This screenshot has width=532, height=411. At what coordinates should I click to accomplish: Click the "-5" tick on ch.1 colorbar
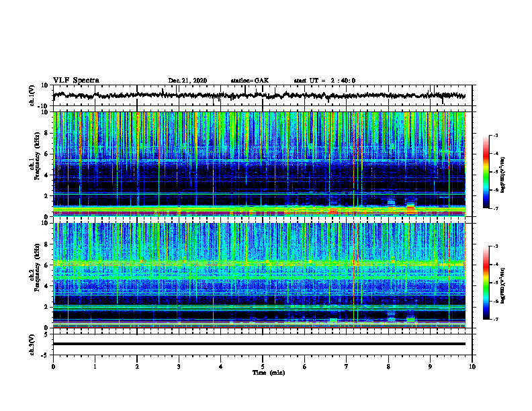495,172
